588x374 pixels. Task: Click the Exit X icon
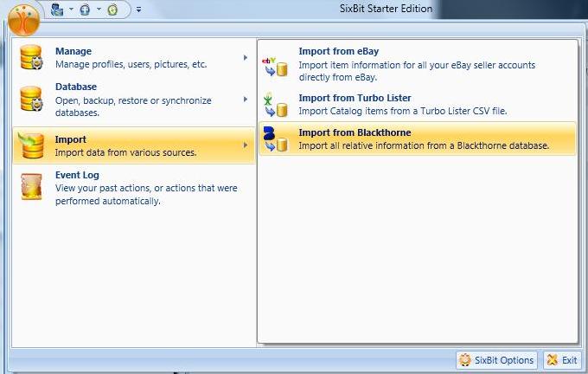click(x=552, y=360)
